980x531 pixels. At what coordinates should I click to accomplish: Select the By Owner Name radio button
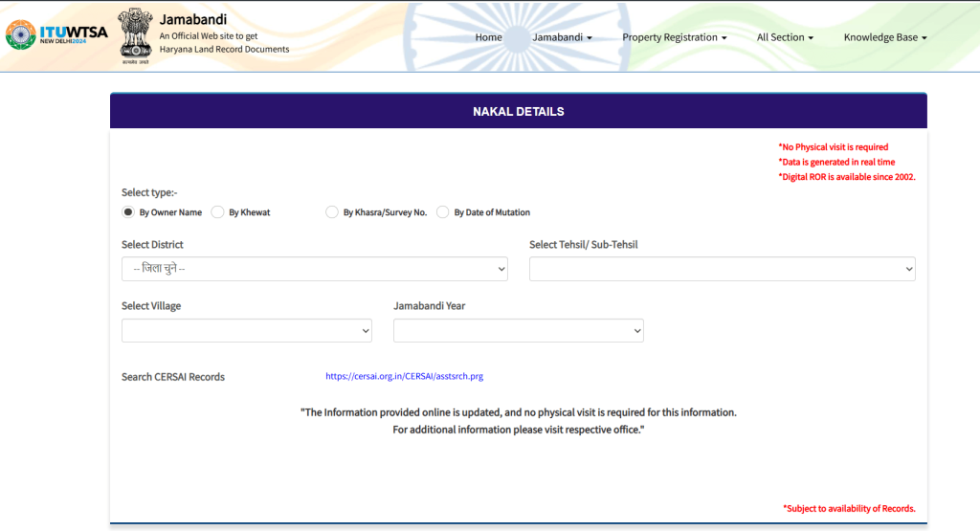pyautogui.click(x=128, y=212)
